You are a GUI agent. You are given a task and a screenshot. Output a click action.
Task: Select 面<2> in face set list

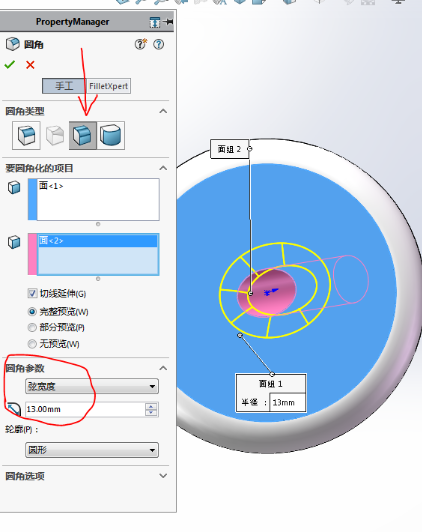coord(98,241)
